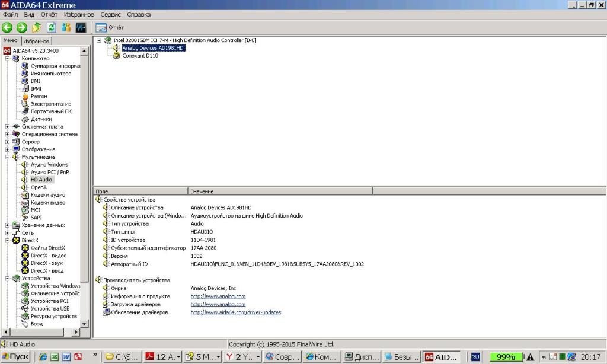The image size is (607, 364).
Task: Click the green Forward arrow toolbar icon
Action: [x=22, y=27]
